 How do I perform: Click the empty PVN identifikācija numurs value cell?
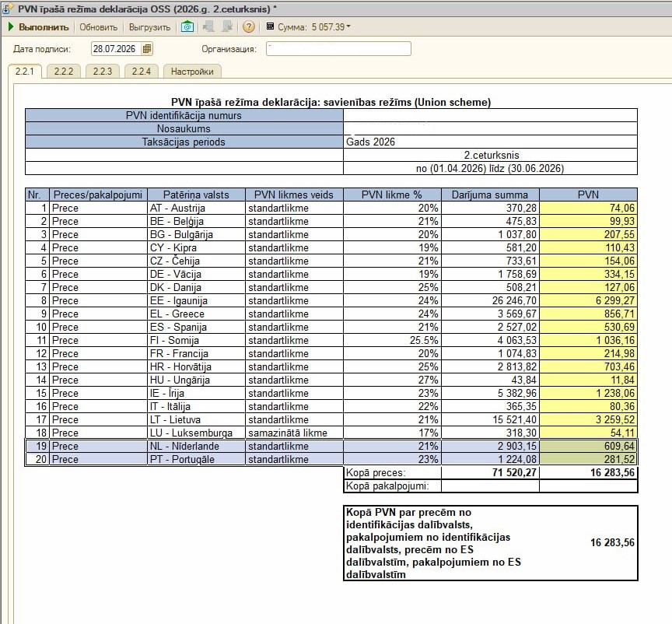pyautogui.click(x=490, y=115)
